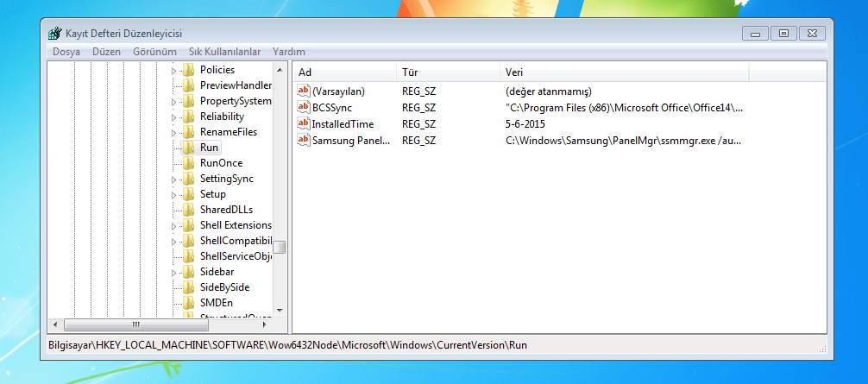The height and width of the screenshot is (384, 868).
Task: Minimize the Kayıt Defteri Düzenleyicisi window
Action: [756, 33]
